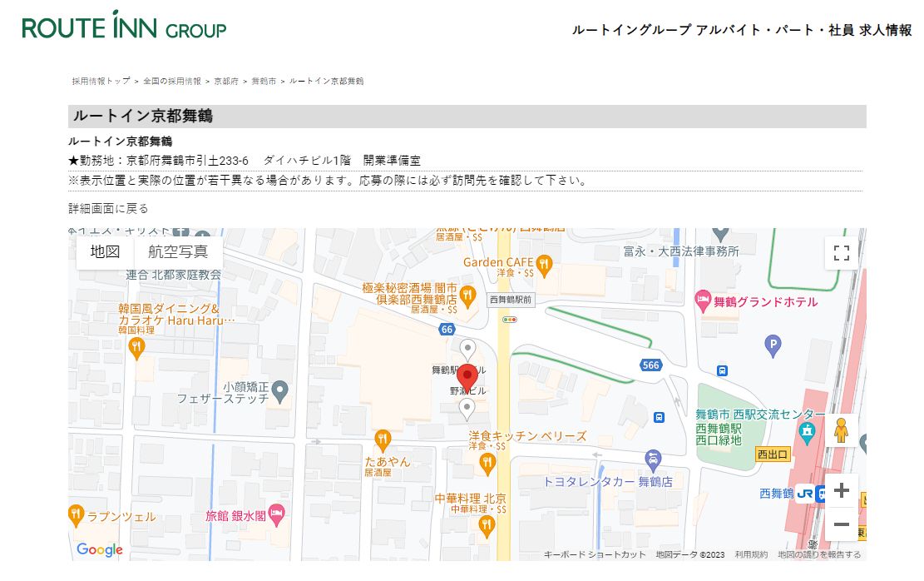Viewport: 924px width, 581px height.
Task: Click bus stop icon below route 566 road
Action: point(659,418)
